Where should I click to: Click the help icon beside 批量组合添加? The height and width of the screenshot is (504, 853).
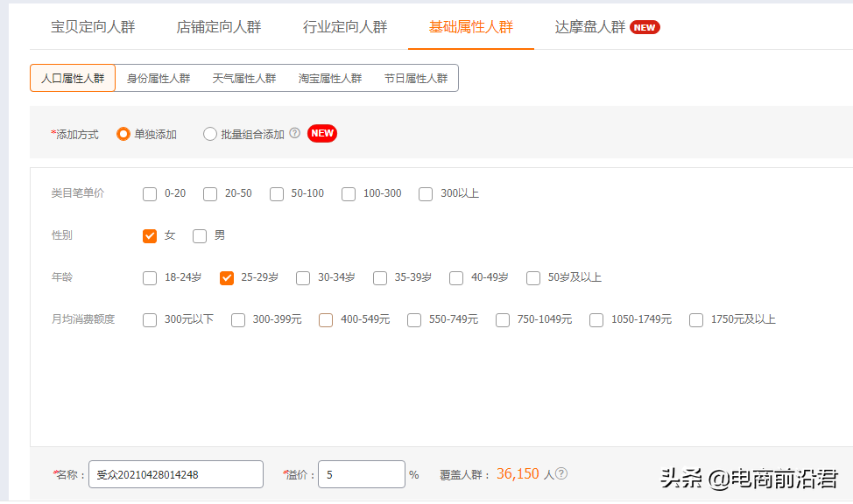(x=295, y=133)
